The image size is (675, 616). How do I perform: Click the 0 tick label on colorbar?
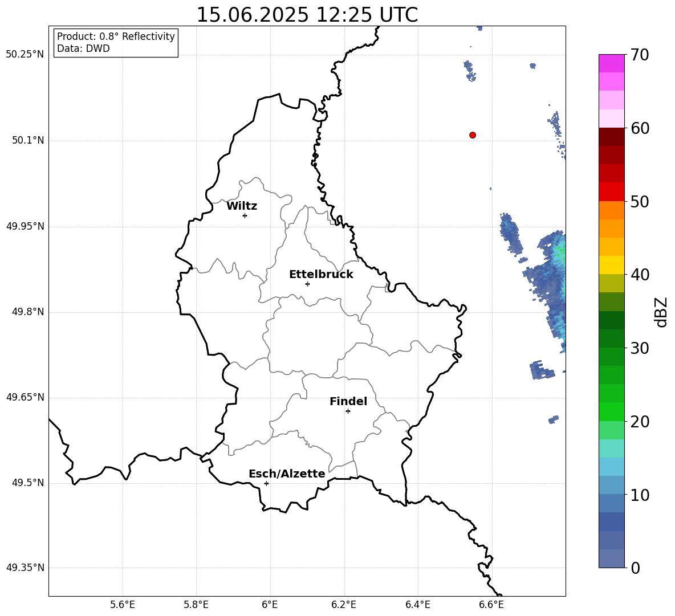click(635, 568)
